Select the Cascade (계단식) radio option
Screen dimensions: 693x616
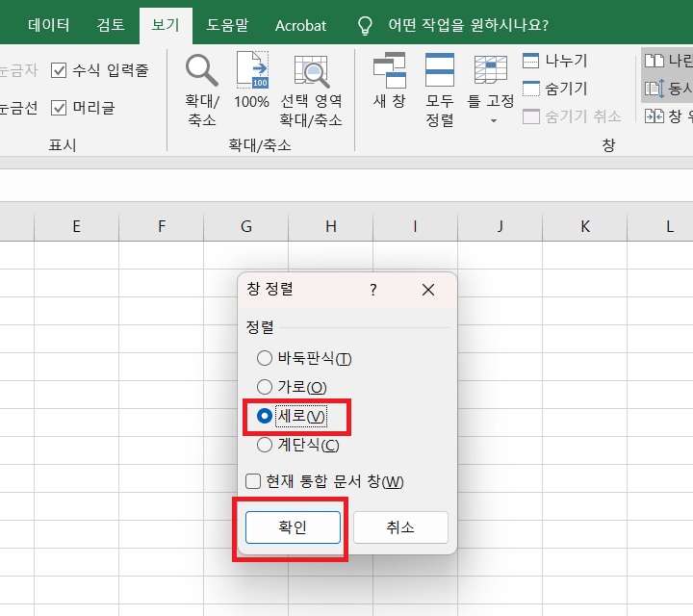click(265, 445)
